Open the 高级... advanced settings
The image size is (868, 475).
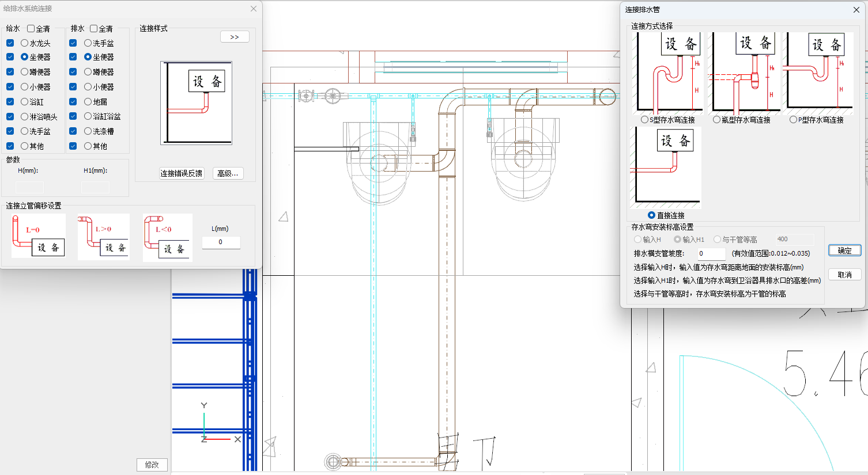[x=228, y=173]
